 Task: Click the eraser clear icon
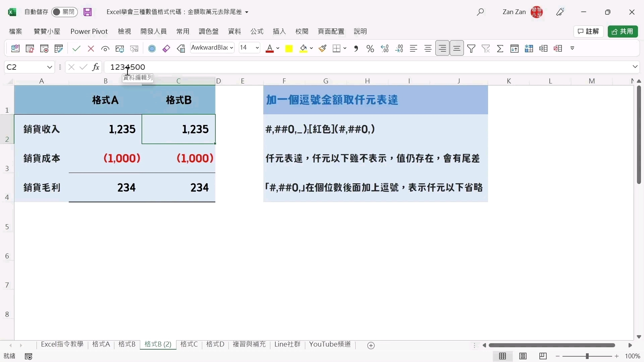[x=166, y=49]
